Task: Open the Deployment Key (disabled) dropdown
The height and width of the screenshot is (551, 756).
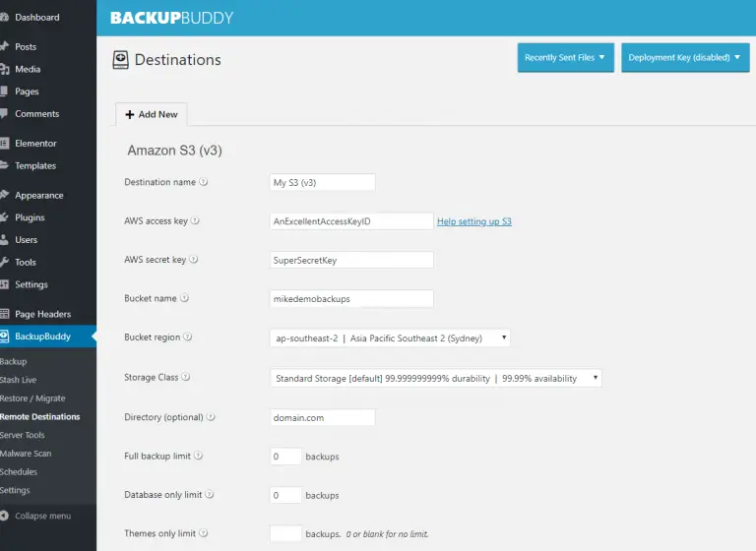Action: [685, 57]
